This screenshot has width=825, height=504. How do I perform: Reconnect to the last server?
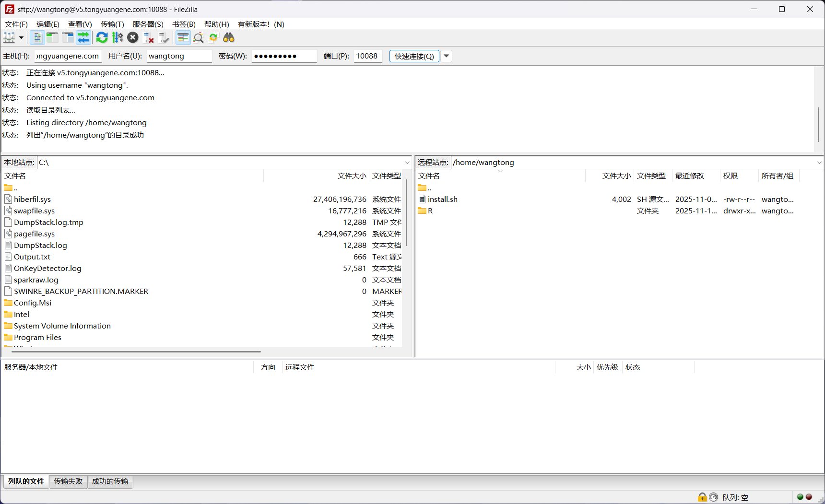164,37
